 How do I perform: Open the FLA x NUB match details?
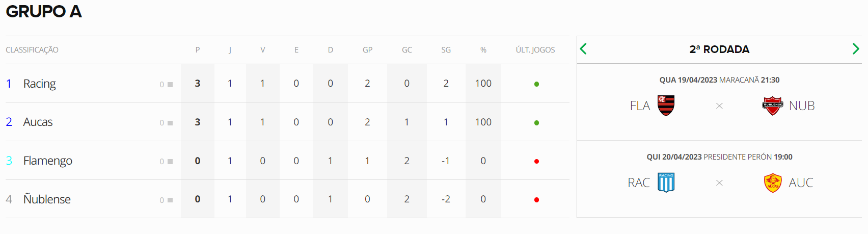pyautogui.click(x=719, y=102)
